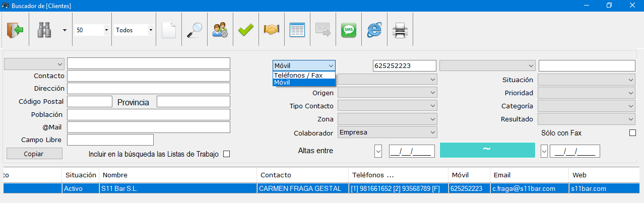Open the arrow next to binoculars icon
The height and width of the screenshot is (203, 644).
click(x=65, y=30)
